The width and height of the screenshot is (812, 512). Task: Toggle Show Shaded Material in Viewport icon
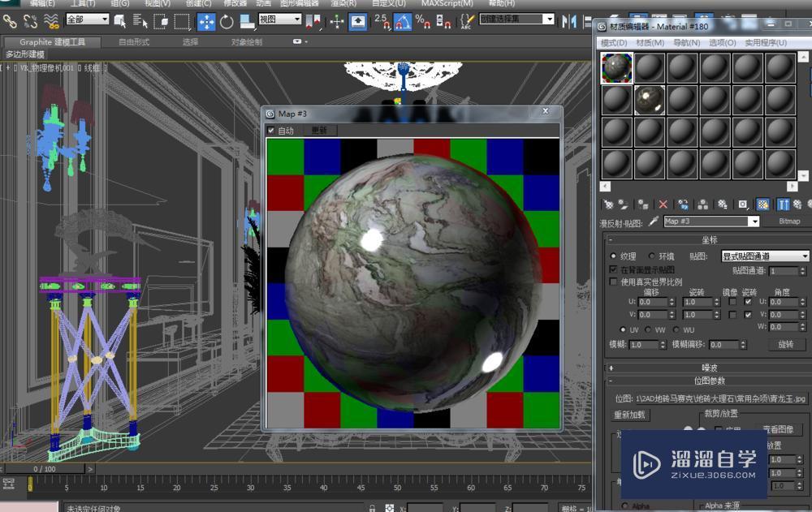tap(762, 204)
